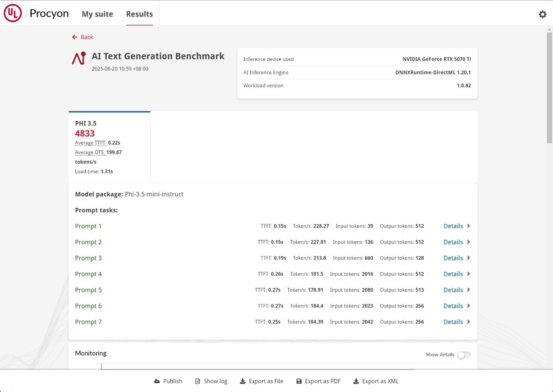This screenshot has height=392, width=553.
Task: Click the score value 4833
Action: tap(85, 133)
